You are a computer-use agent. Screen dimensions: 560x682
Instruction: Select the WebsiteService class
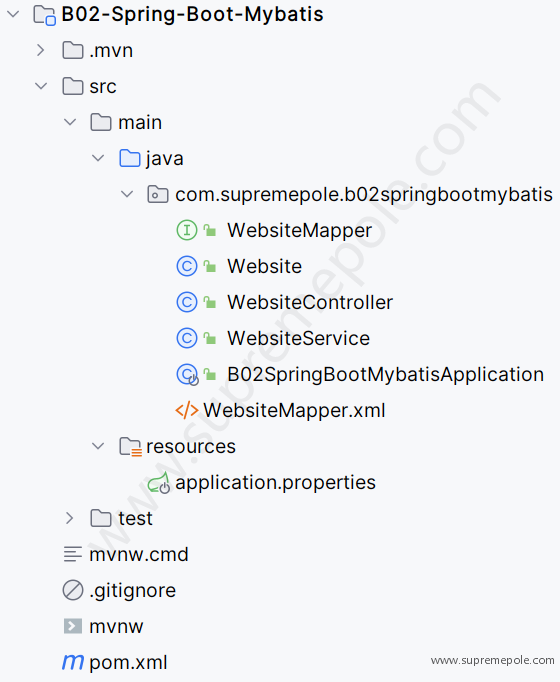[299, 338]
